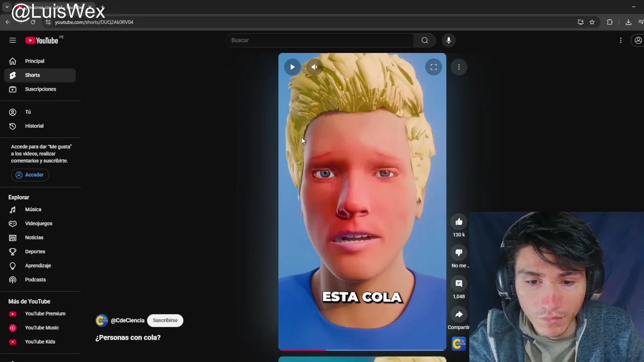Open the YouTube hamburger guide menu
Viewport: 644px width, 362px height.
[x=13, y=40]
